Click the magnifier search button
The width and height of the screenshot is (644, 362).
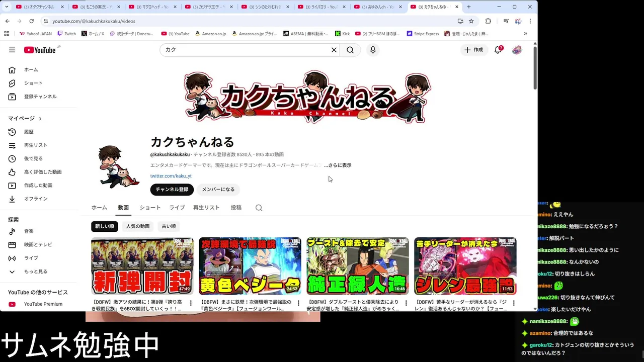[x=350, y=50]
